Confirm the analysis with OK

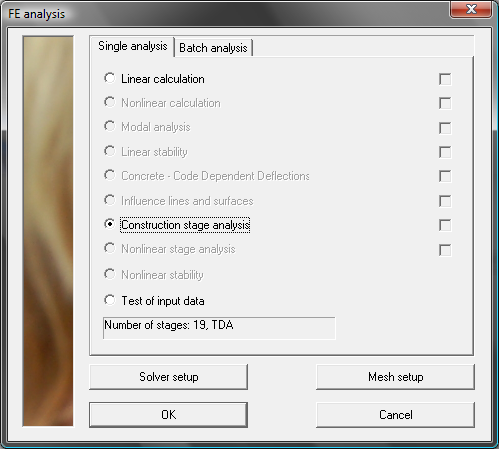pyautogui.click(x=169, y=415)
